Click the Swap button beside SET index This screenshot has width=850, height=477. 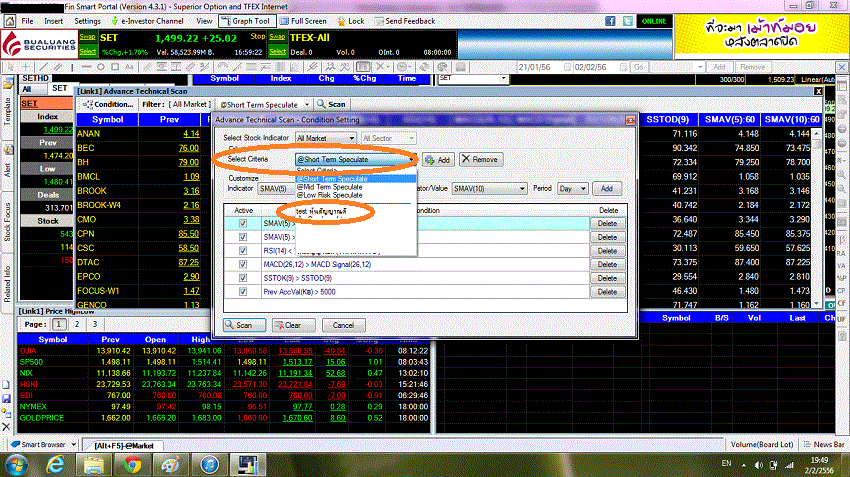(x=88, y=37)
